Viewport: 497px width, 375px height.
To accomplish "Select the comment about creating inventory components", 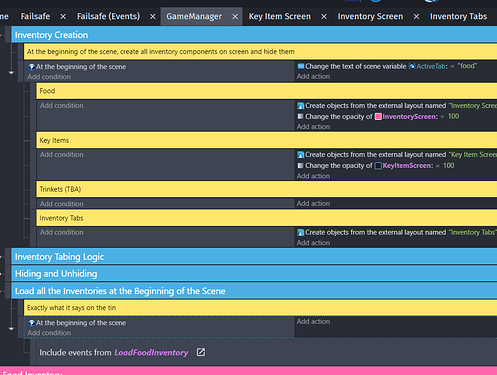I will pyautogui.click(x=260, y=52).
